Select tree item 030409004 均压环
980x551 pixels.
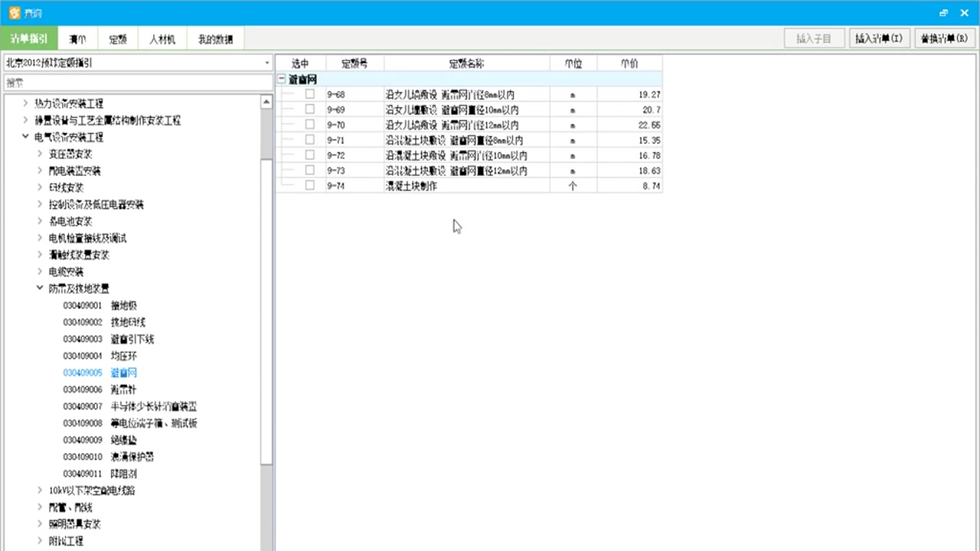[x=100, y=356]
